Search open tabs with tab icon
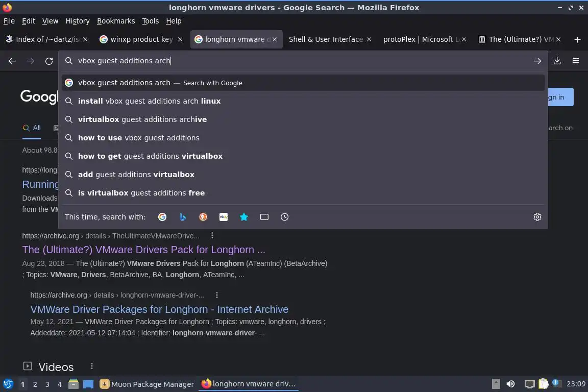The image size is (588, 392). click(264, 217)
